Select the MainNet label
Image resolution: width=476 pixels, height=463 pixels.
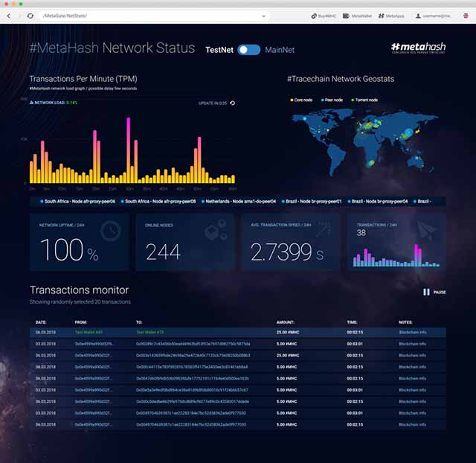pyautogui.click(x=280, y=50)
